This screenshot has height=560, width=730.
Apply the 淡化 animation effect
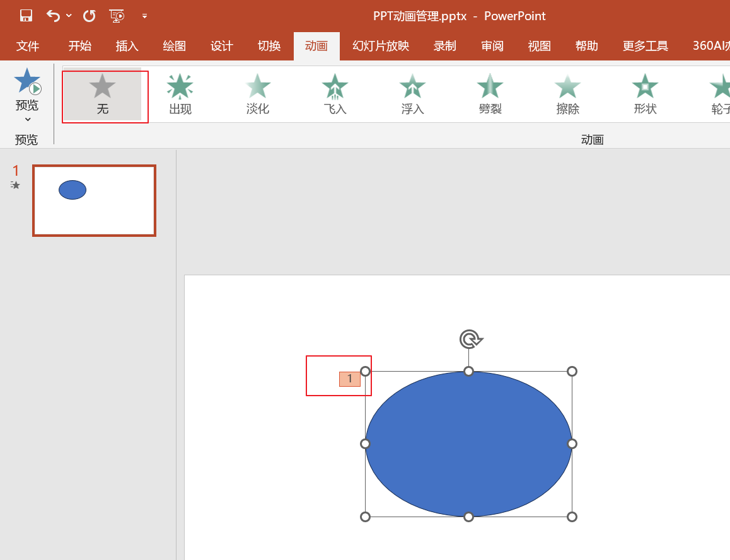coord(257,94)
